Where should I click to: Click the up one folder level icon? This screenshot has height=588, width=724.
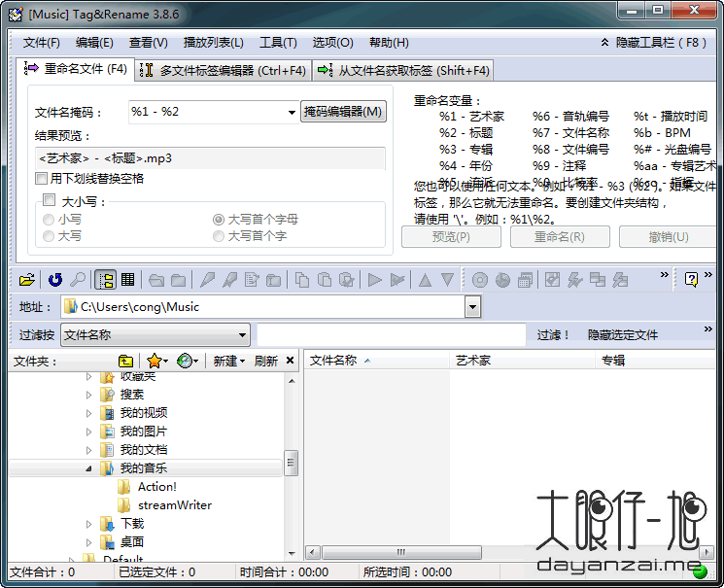coord(125,361)
